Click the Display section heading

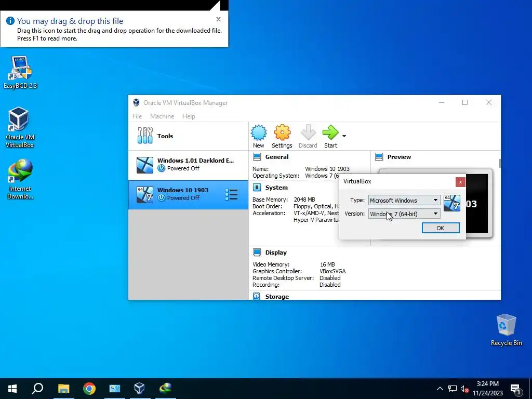pyautogui.click(x=276, y=252)
